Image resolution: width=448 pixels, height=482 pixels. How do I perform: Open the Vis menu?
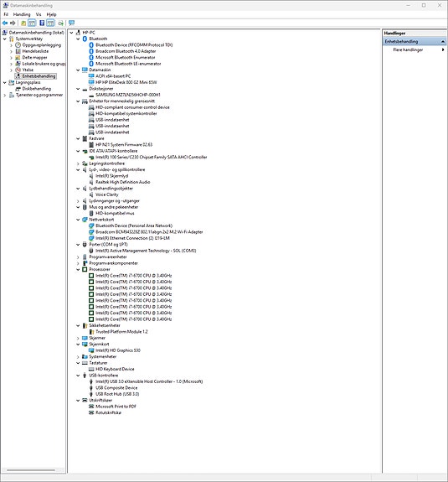(39, 14)
